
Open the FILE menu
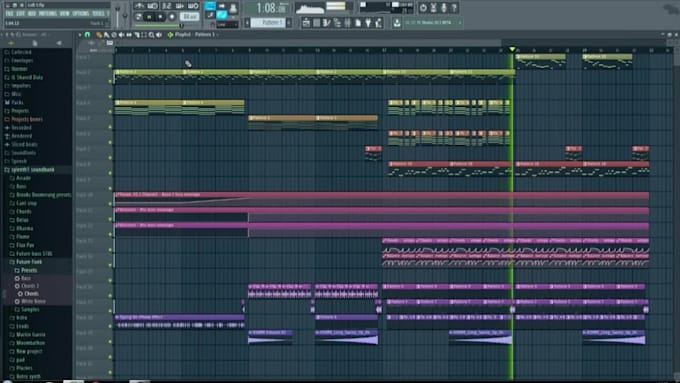point(10,14)
